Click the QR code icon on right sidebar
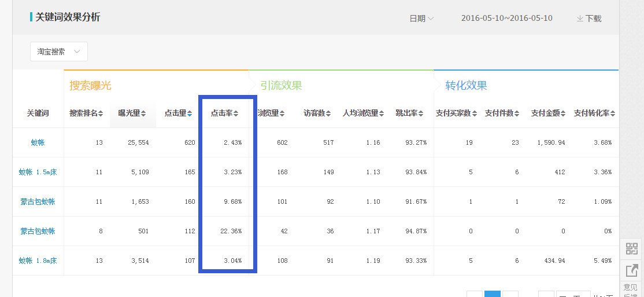This screenshot has width=644, height=297. [631, 249]
